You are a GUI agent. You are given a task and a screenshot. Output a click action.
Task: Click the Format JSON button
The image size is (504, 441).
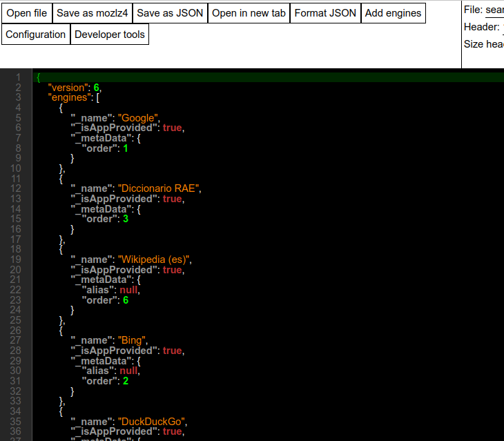325,13
